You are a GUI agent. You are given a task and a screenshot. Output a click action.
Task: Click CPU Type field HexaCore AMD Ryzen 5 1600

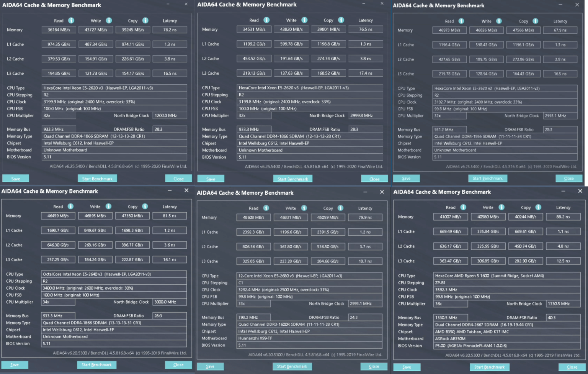pos(507,276)
